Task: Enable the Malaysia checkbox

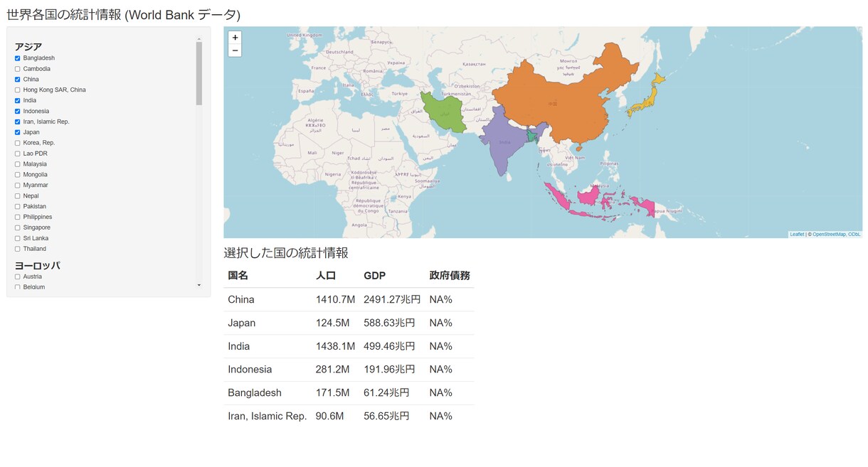Action: click(18, 164)
